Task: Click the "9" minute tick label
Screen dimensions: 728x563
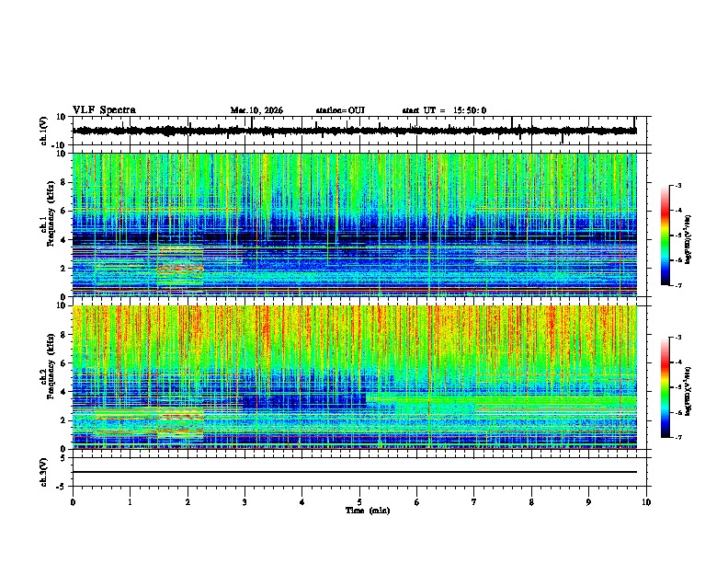Action: click(x=588, y=502)
